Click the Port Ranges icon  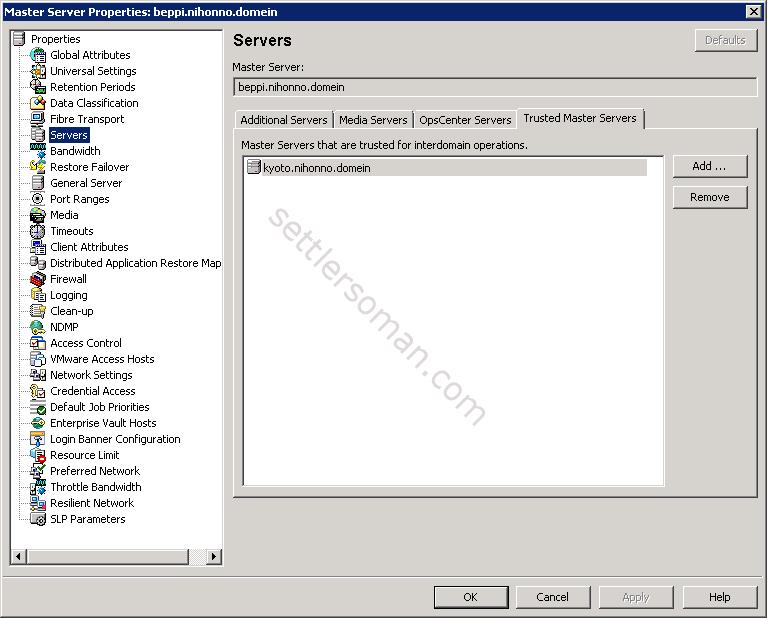(38, 199)
